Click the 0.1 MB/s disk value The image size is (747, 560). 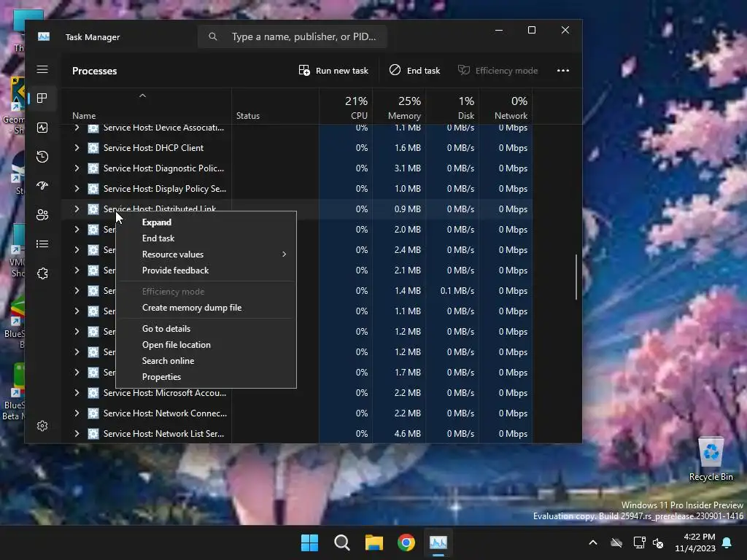tap(457, 291)
